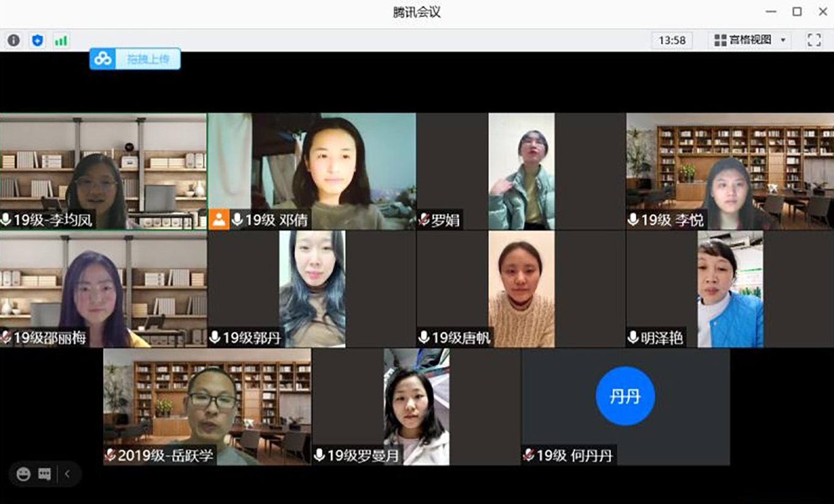Select the video tile labeled 19级 李悦
Viewport: 834px width, 504px height.
pos(730,171)
